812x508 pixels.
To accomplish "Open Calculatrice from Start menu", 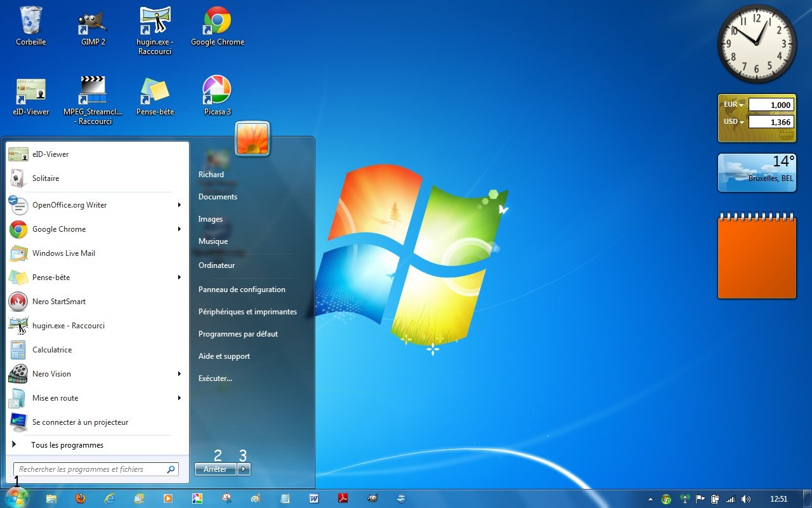I will pos(98,350).
